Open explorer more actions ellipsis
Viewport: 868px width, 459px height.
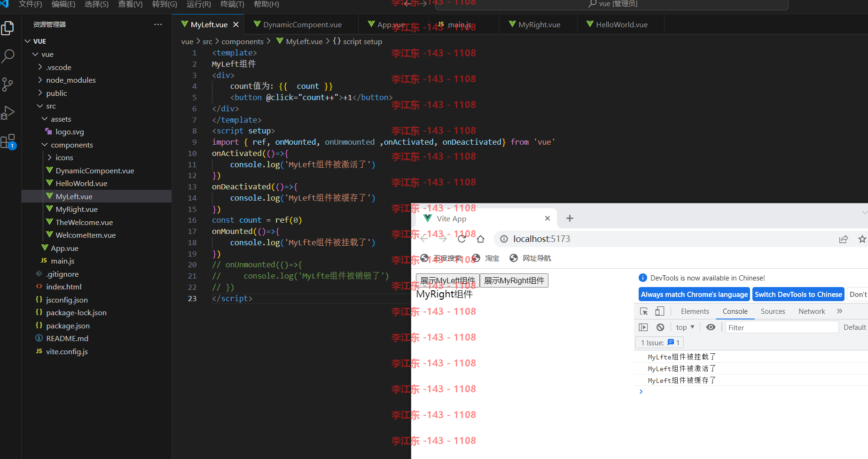click(158, 24)
